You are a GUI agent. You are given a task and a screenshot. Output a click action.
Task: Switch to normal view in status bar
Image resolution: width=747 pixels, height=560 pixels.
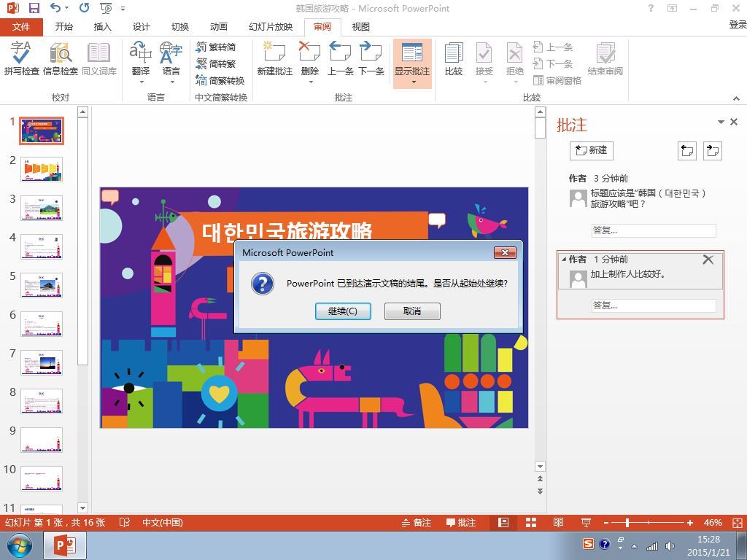503,522
